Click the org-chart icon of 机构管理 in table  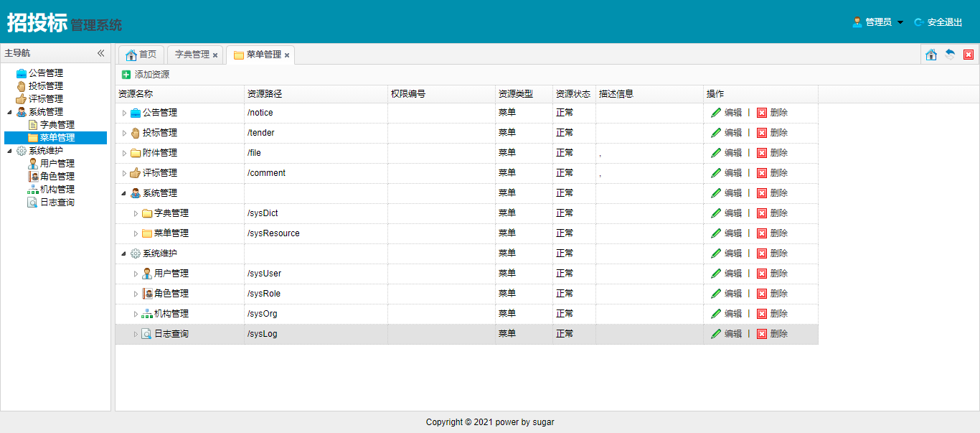click(147, 314)
